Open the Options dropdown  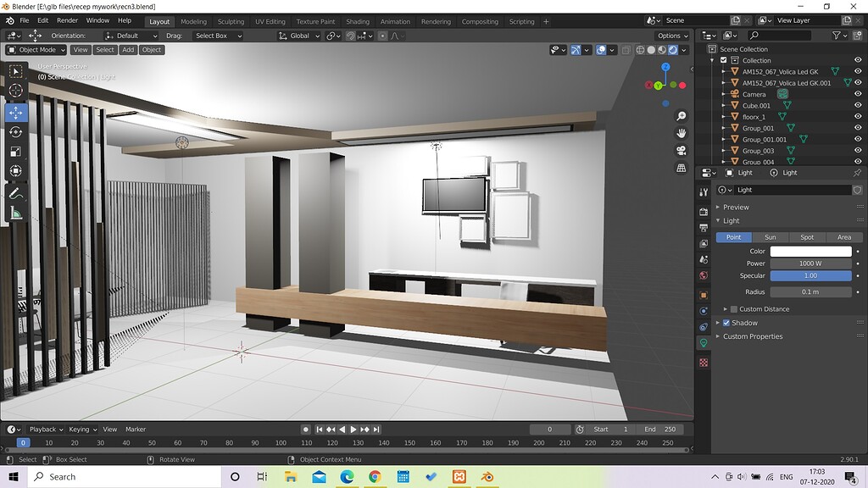point(672,36)
